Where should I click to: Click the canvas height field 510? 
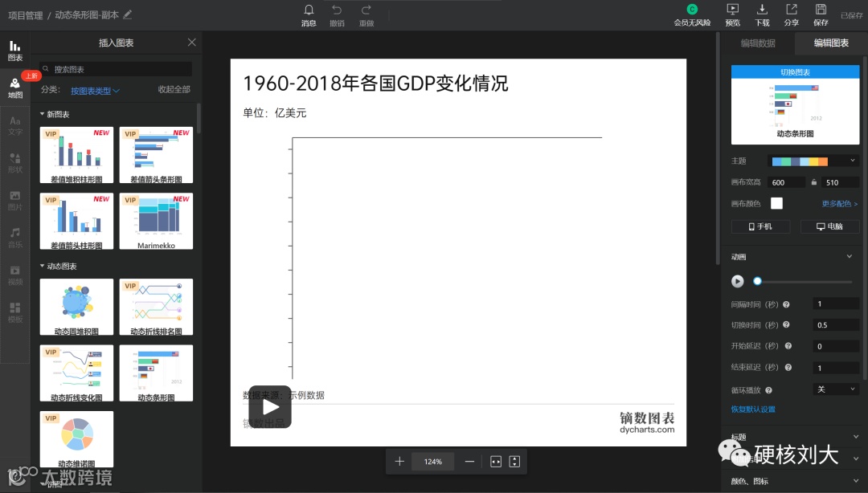point(841,182)
